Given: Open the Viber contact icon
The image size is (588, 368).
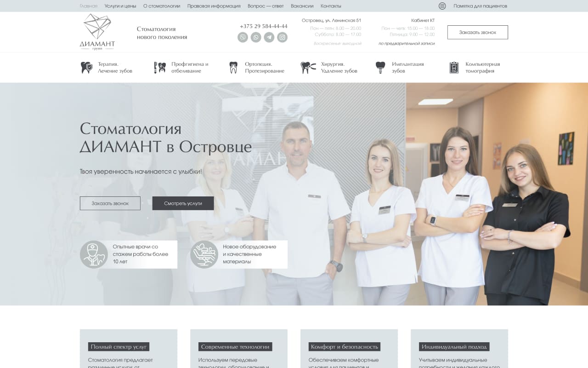Looking at the screenshot, I should click(x=243, y=37).
